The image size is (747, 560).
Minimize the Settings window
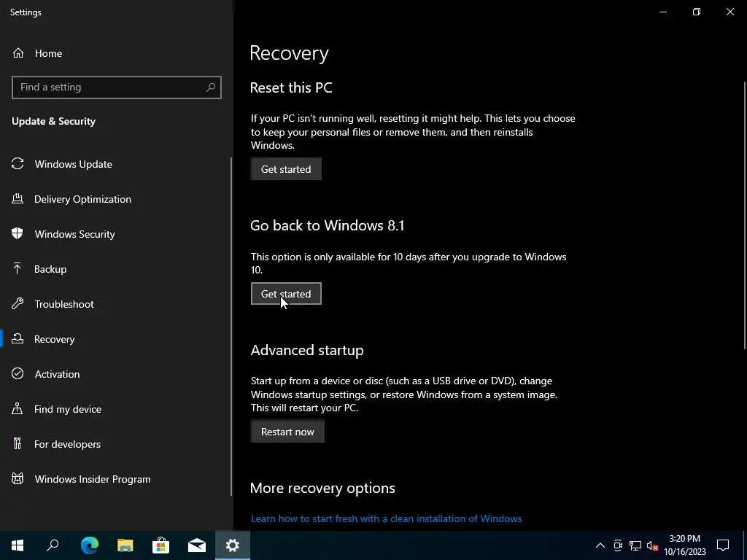pos(662,12)
